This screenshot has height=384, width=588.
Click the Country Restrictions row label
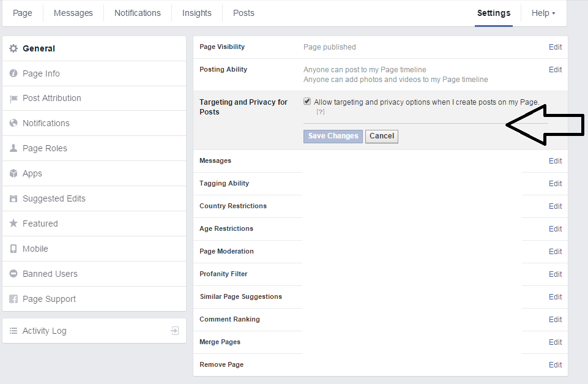tap(233, 206)
